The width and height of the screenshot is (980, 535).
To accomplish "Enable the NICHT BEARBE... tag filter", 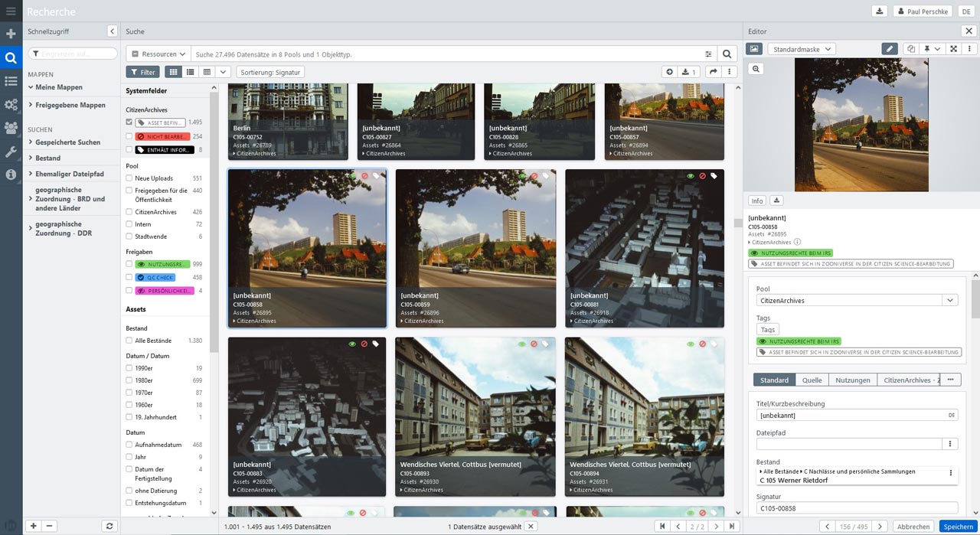I will point(129,136).
